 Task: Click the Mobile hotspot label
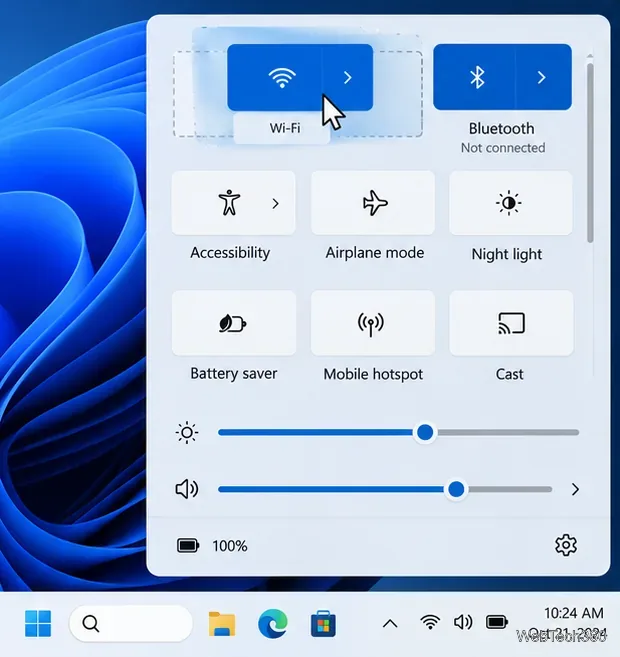point(373,374)
